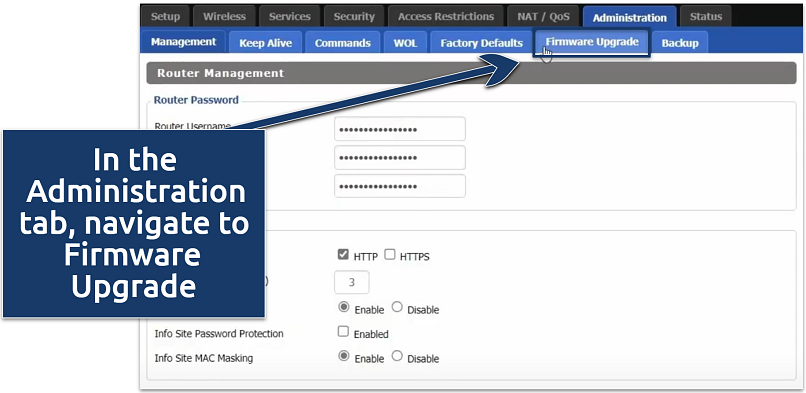The image size is (806, 393).
Task: Click the Router Management heading
Action: coord(220,73)
